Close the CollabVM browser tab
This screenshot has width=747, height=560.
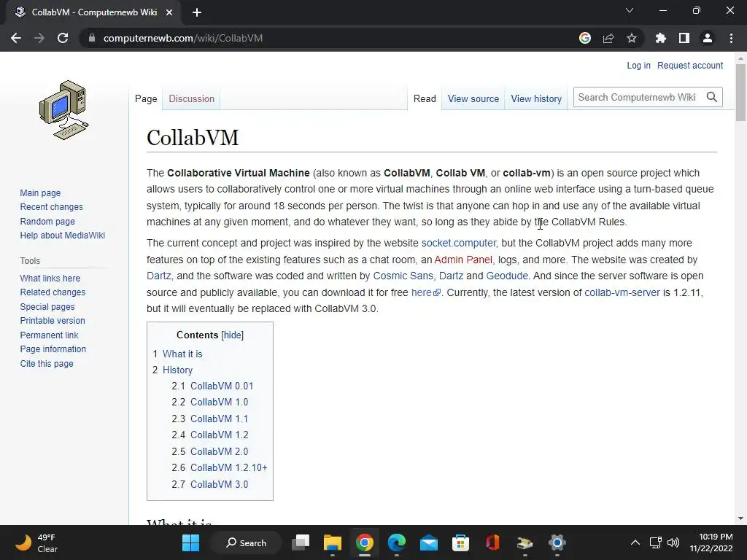click(169, 12)
